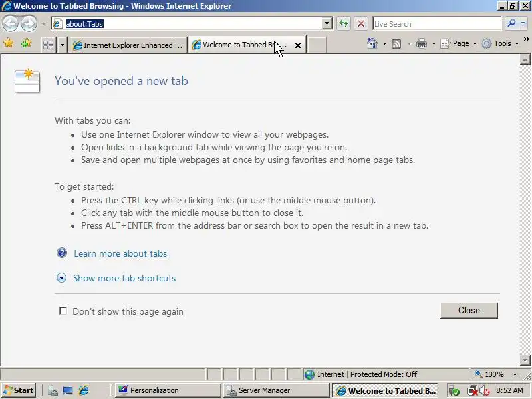Click the browser Forward arrow button

tap(29, 24)
